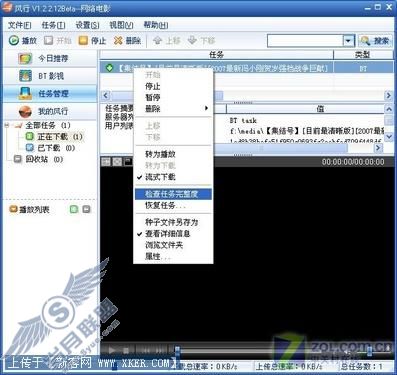Screen dimensions: 397x375
Task: Click the green status icon of the task row
Action: (109, 68)
